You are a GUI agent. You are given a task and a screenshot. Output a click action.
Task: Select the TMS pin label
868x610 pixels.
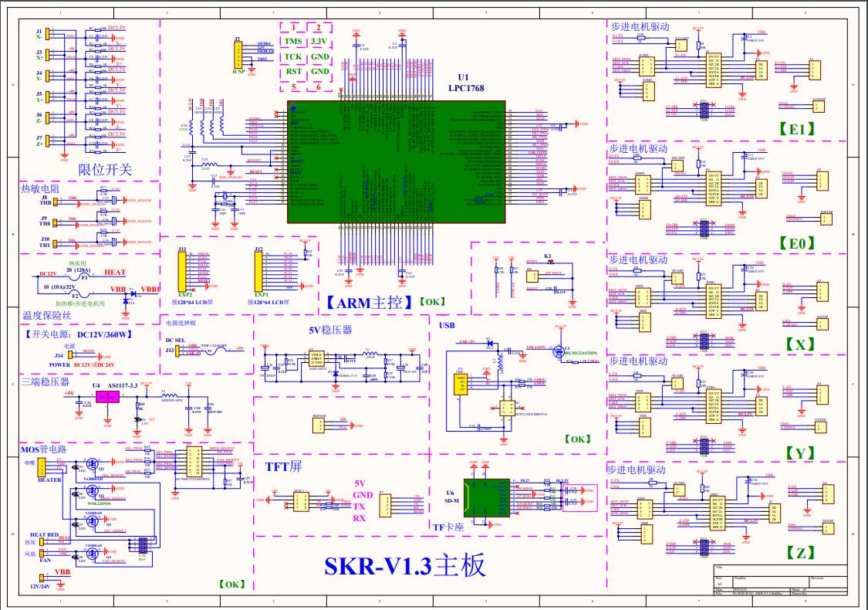(293, 41)
